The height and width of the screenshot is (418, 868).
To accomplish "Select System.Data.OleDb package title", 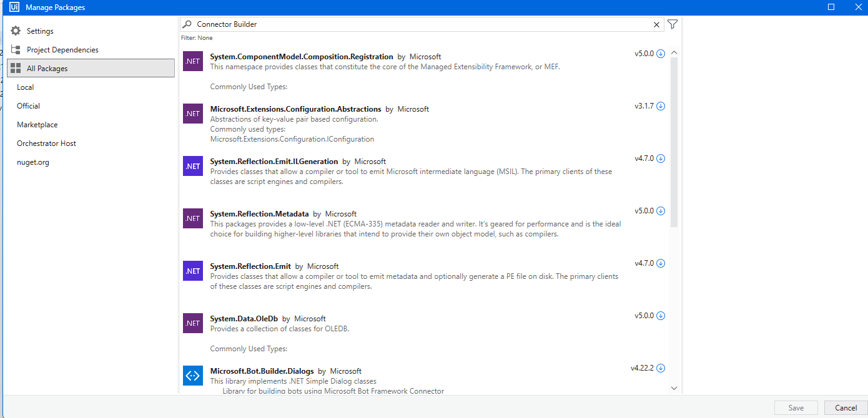I will point(244,318).
